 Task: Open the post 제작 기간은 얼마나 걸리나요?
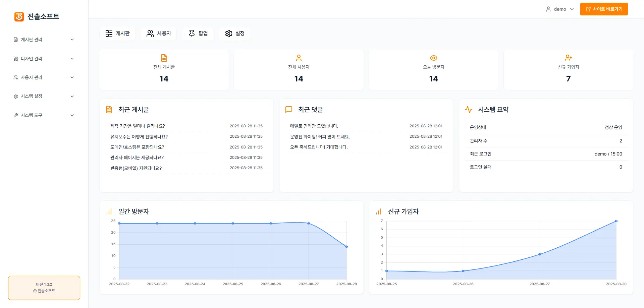pyautogui.click(x=138, y=126)
